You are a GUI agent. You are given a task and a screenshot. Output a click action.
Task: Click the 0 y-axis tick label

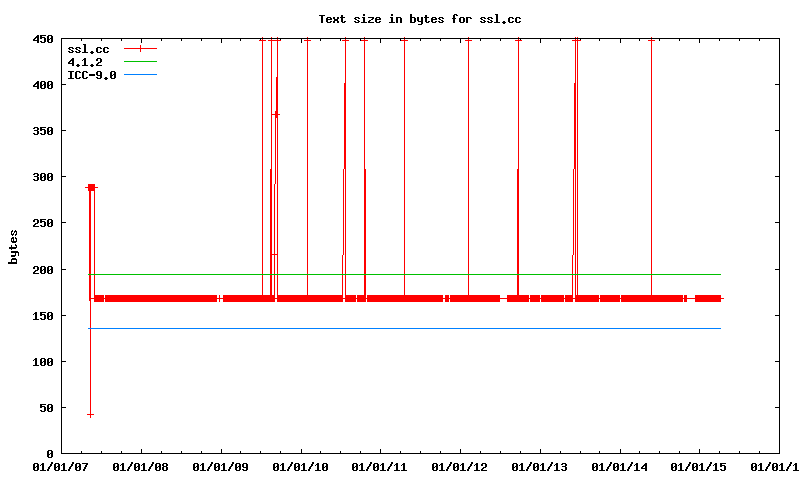coord(50,454)
